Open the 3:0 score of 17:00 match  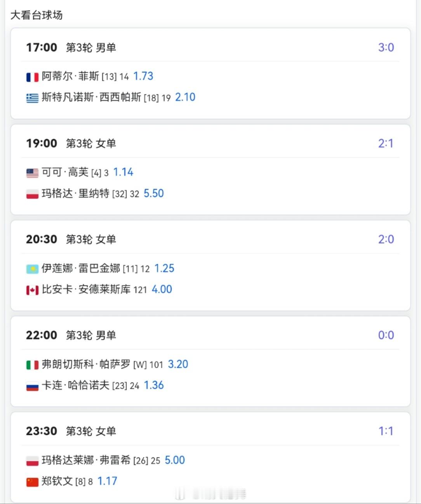pos(386,47)
